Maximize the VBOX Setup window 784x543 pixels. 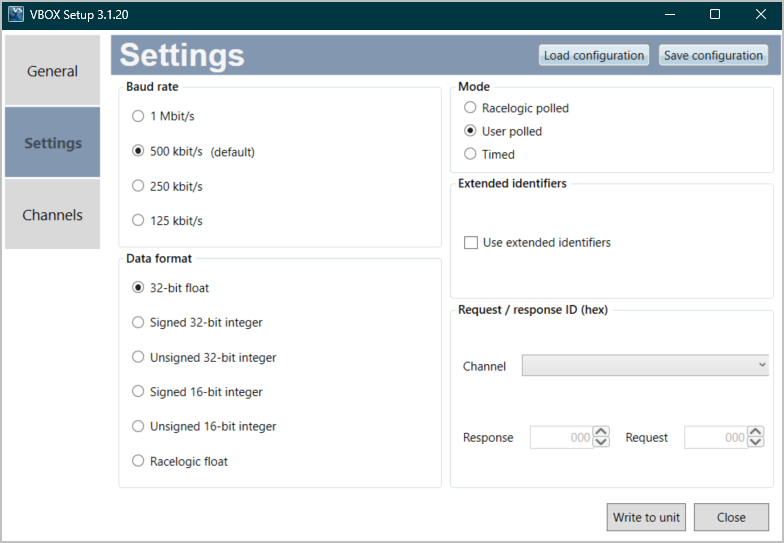715,14
